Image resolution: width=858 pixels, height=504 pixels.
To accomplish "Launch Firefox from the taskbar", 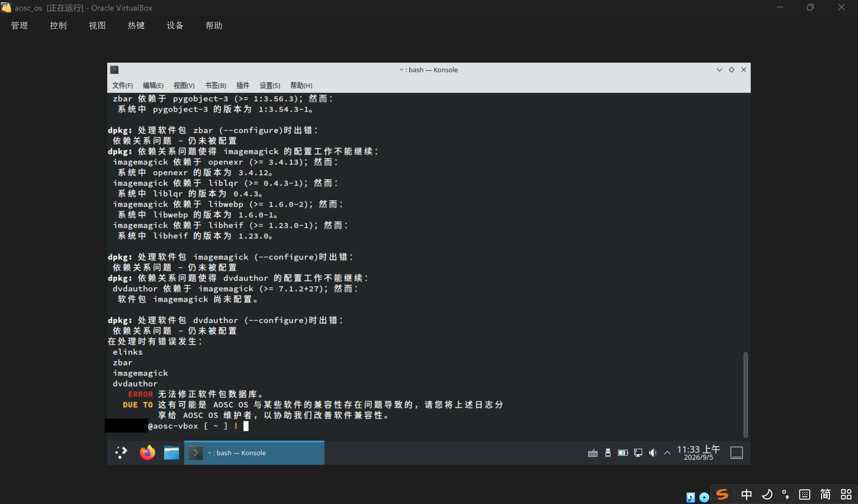I will [x=147, y=453].
